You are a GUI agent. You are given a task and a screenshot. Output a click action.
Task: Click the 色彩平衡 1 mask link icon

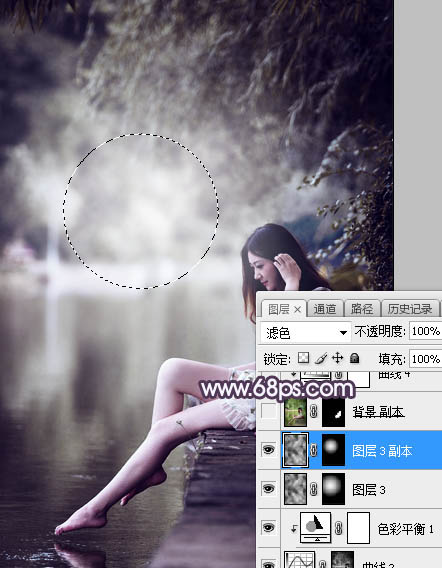tap(338, 528)
